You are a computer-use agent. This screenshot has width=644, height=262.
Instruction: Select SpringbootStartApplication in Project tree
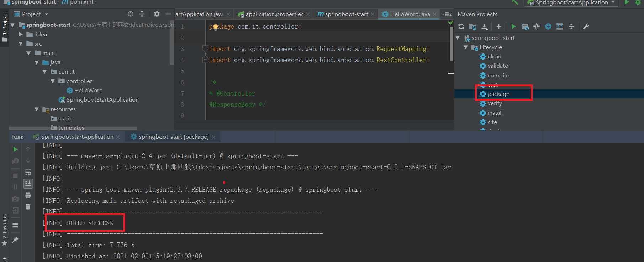coord(99,100)
